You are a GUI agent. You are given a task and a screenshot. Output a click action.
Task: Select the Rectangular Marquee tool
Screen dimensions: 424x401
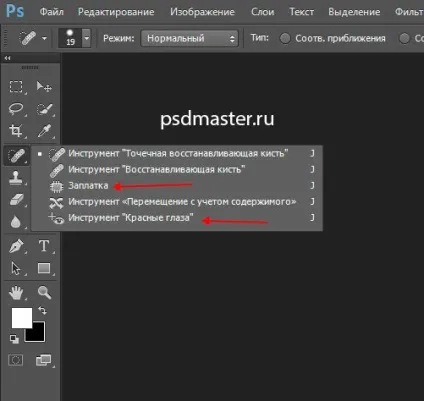(16, 86)
